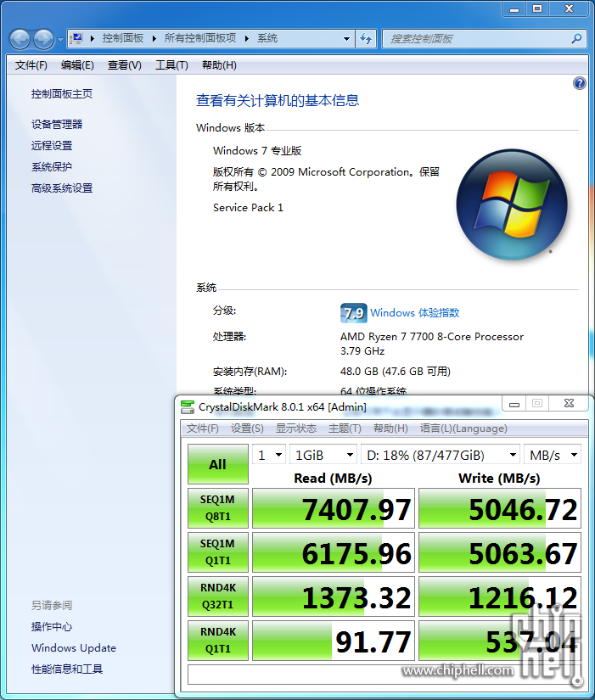Screen dimensions: 595x700
Task: Click the blue help question mark icon
Action: (x=580, y=83)
